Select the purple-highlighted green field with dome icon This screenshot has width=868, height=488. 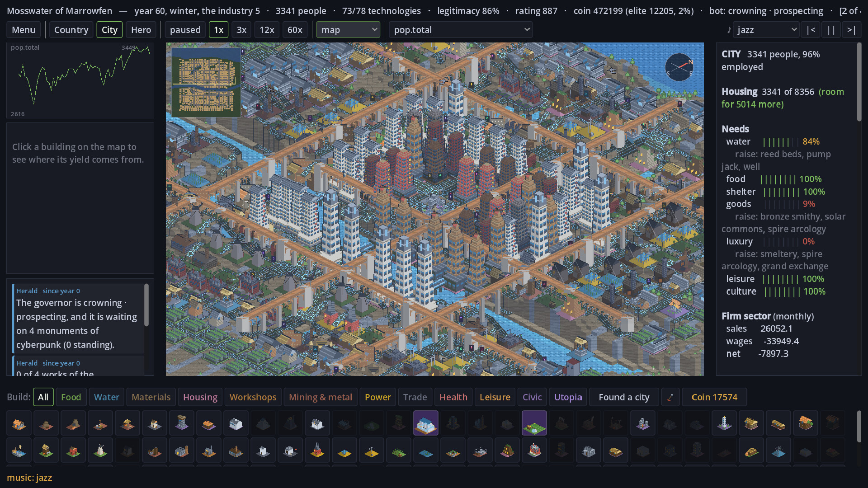(x=534, y=423)
